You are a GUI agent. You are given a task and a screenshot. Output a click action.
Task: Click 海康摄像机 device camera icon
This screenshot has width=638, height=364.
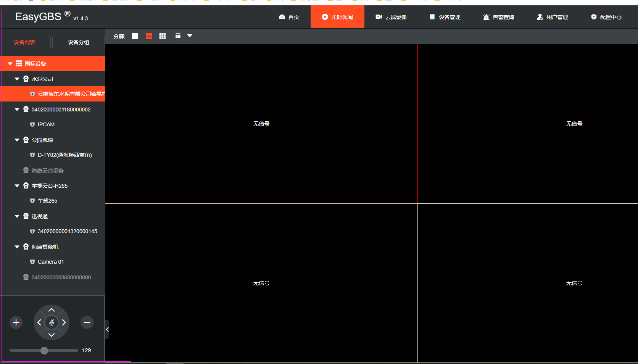coord(26,247)
